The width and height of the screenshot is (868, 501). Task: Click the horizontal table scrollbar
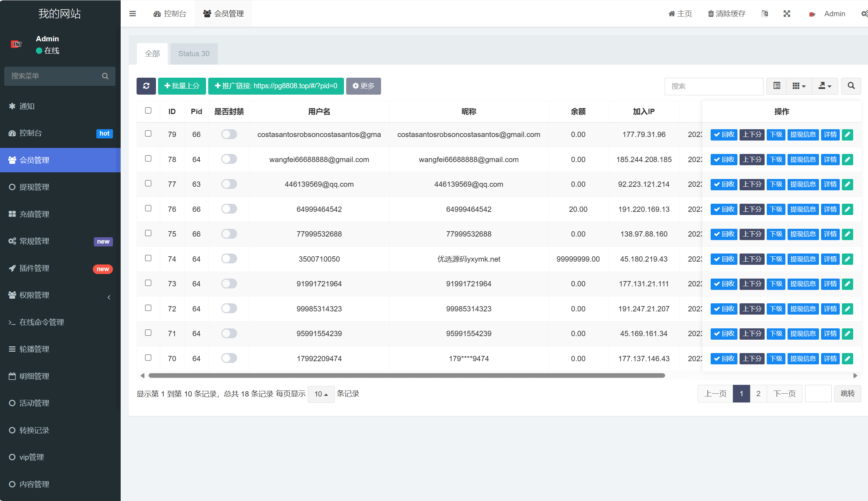click(x=406, y=376)
